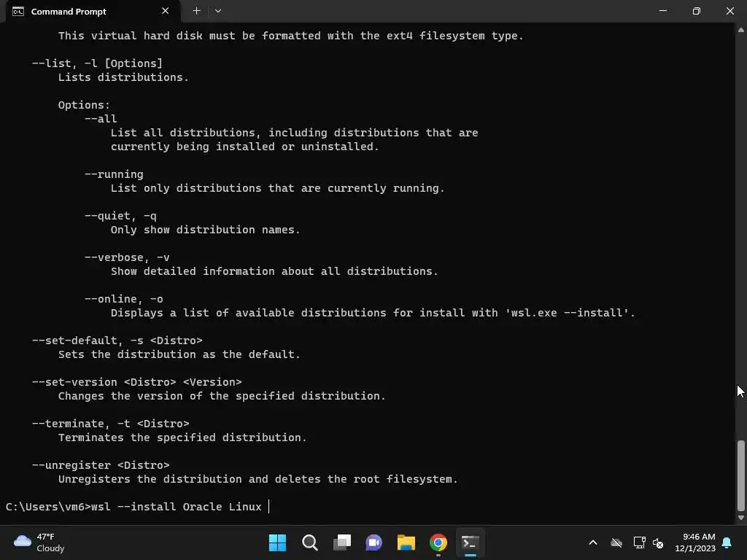Click the '--online, -o' option text

pyautogui.click(x=124, y=299)
